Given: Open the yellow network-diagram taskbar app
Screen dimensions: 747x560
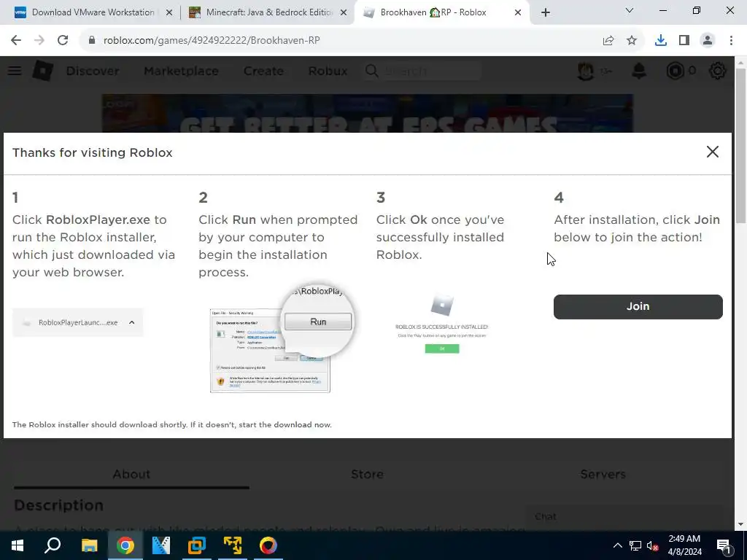Looking at the screenshot, I should 233,545.
